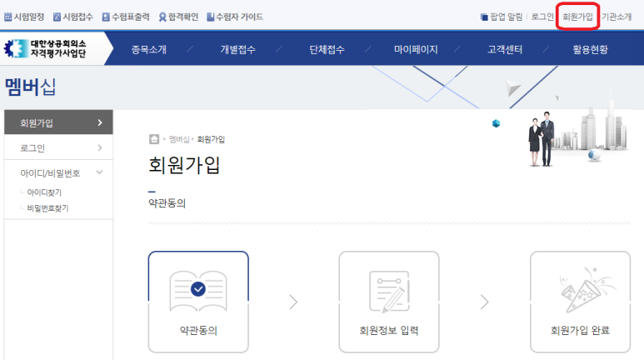The width and height of the screenshot is (644, 360).
Task: Click the arrow next to sidebar 로그인
Action: pos(100,147)
